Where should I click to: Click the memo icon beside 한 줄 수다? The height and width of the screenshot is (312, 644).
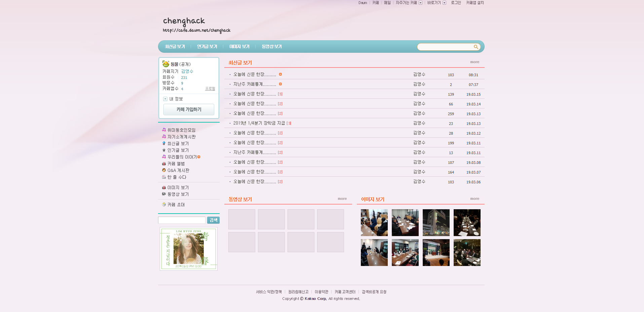(x=164, y=177)
